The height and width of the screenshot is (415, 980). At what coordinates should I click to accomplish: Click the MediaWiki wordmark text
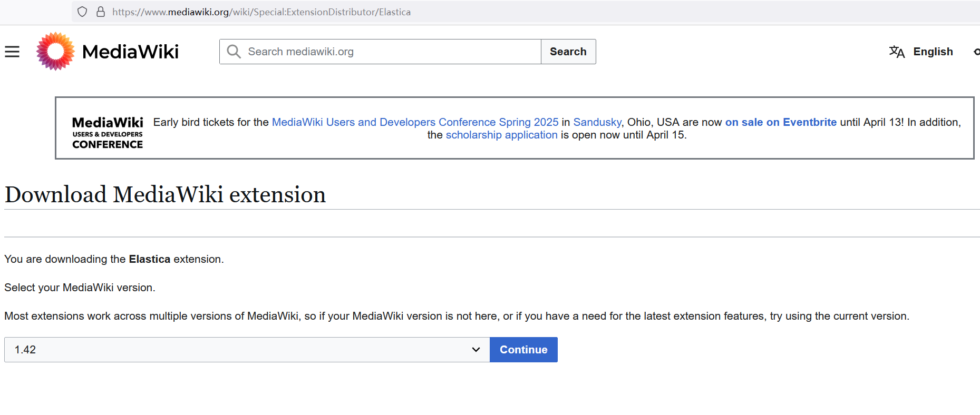coord(130,52)
